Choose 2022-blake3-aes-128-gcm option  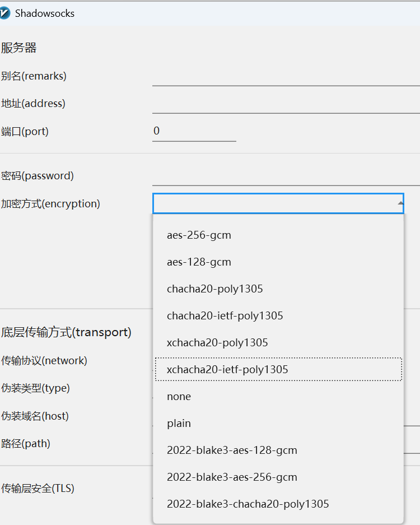coord(278,450)
